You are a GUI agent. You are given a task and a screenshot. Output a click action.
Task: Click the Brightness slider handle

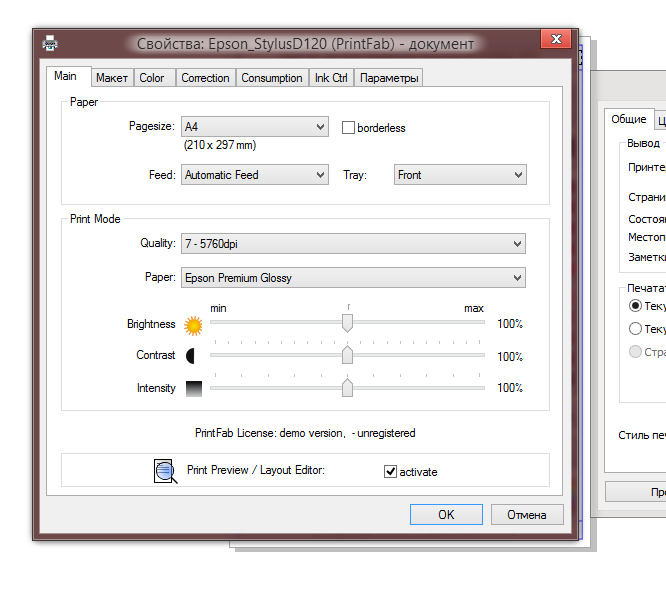point(347,323)
